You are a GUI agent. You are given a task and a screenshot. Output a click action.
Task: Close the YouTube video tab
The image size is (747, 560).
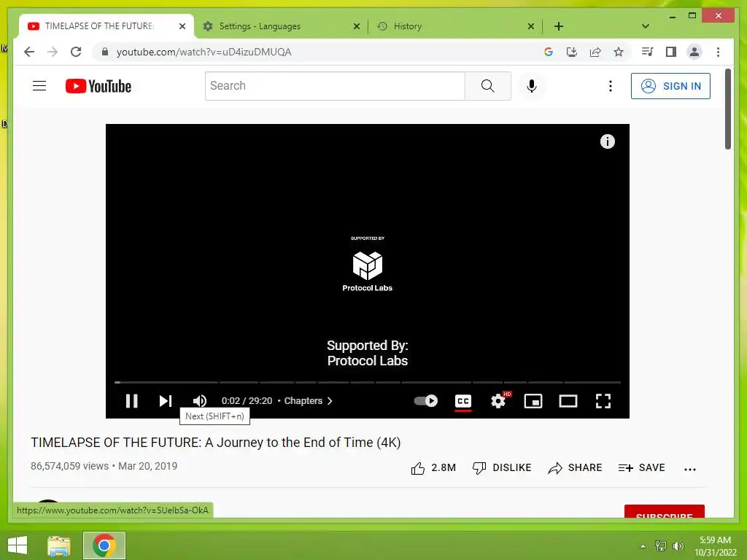[x=182, y=26]
